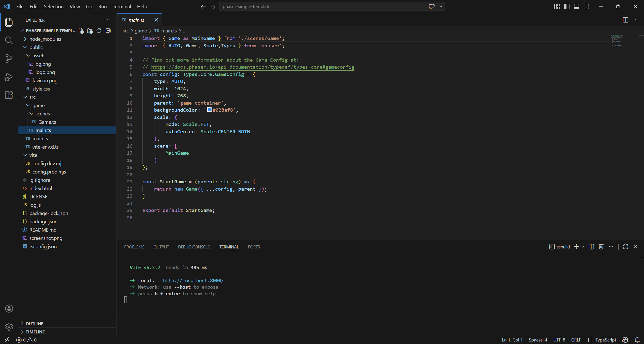Image resolution: width=644 pixels, height=344 pixels.
Task: Open the Source Control view
Action: [x=9, y=59]
